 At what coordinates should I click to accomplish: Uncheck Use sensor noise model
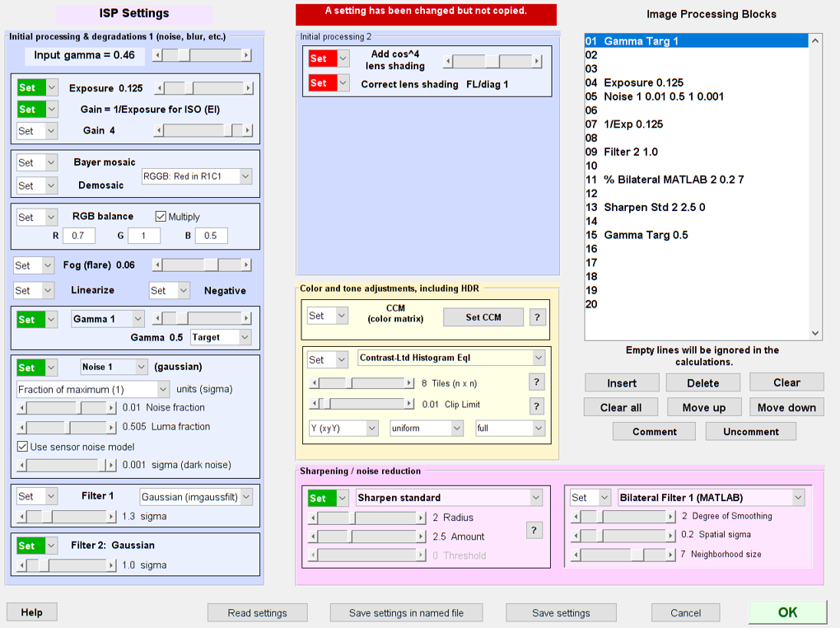23,446
